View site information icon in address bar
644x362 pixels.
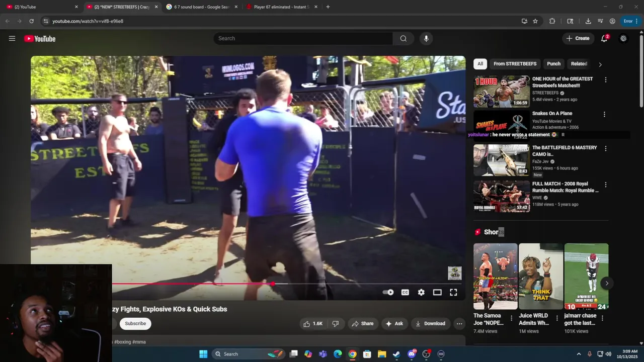[x=46, y=21]
